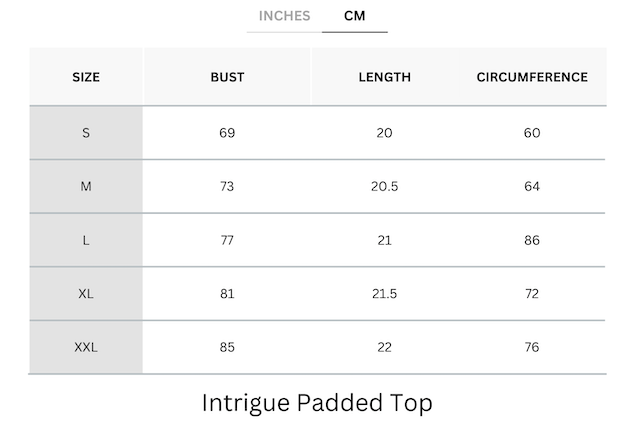Select the XL size row label

click(86, 294)
